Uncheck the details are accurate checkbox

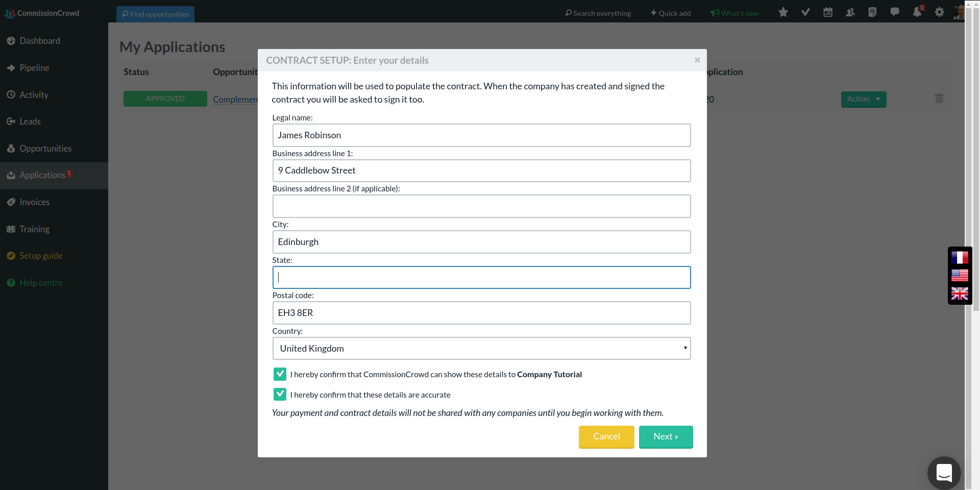280,395
